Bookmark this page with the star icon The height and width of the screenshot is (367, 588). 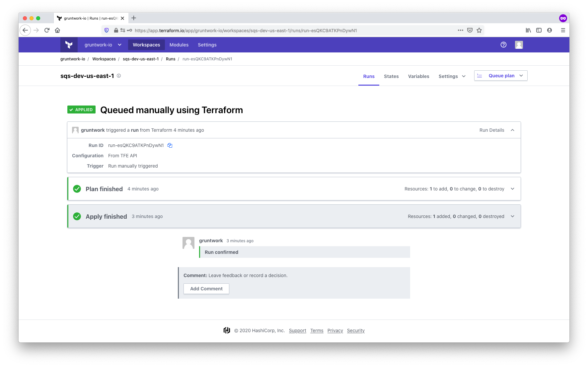click(x=479, y=30)
